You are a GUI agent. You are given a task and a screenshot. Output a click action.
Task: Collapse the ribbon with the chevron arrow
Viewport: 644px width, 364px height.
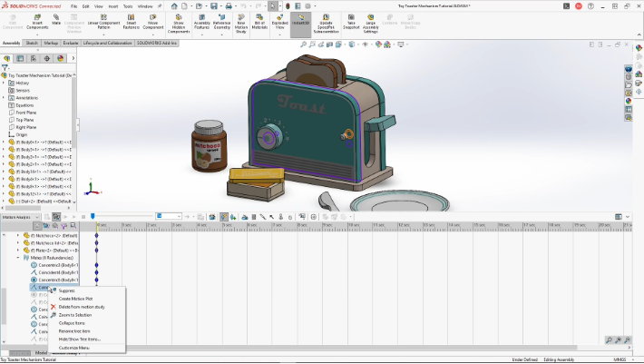639,34
